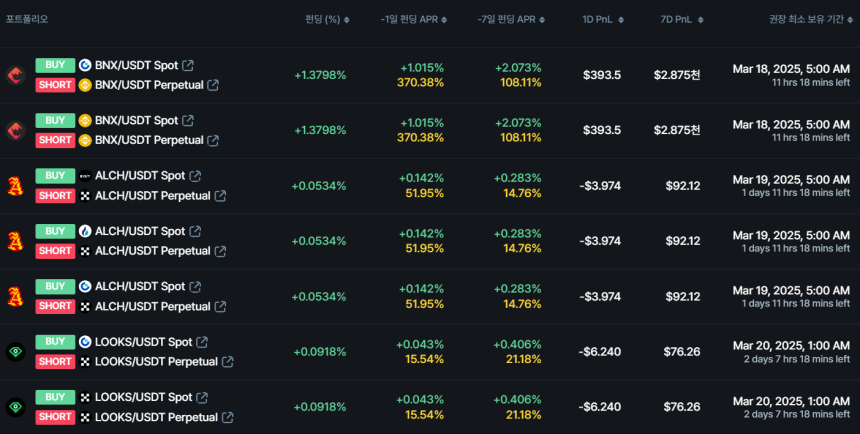The image size is (860, 434).
Task: Sort by the -1일 펀딩 APR column arrows
Action: pyautogui.click(x=444, y=20)
